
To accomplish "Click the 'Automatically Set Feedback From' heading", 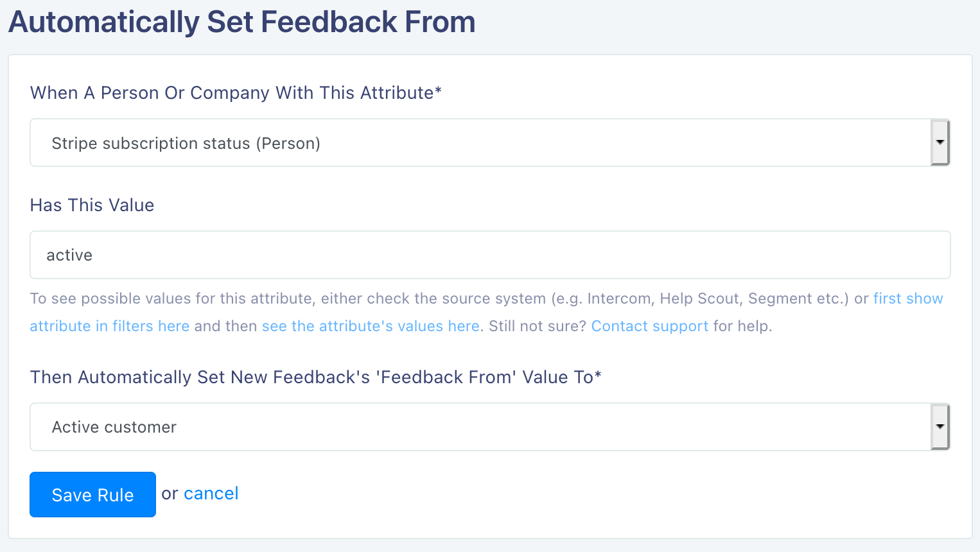I will point(241,22).
